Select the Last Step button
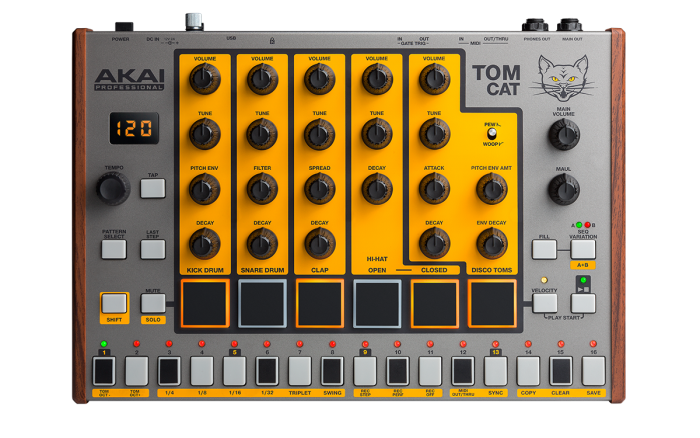Viewport: 700px width, 438px height. [x=153, y=249]
